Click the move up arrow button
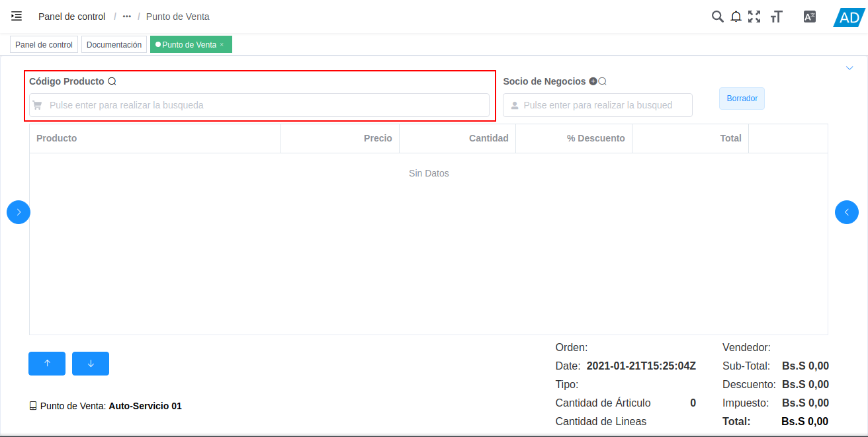This screenshot has width=868, height=437. (47, 364)
